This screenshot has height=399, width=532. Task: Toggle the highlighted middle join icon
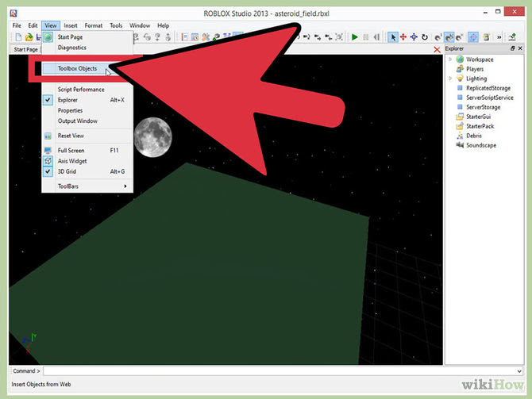449,37
